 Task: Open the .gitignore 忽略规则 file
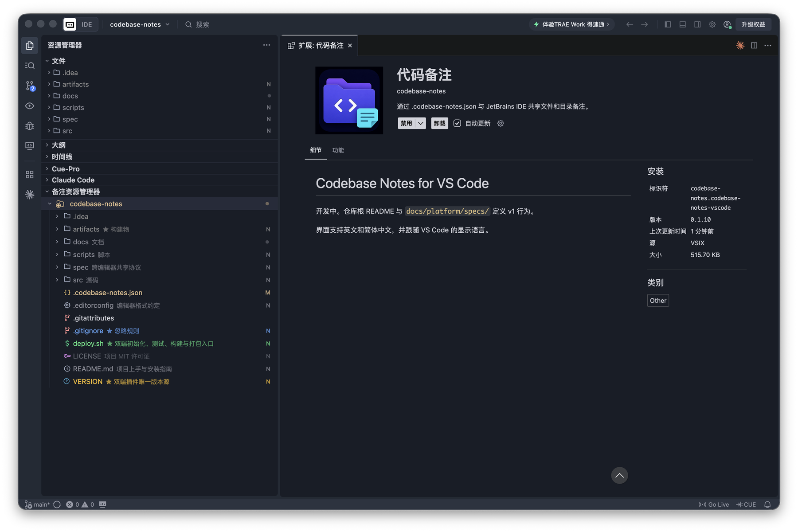tap(160, 331)
